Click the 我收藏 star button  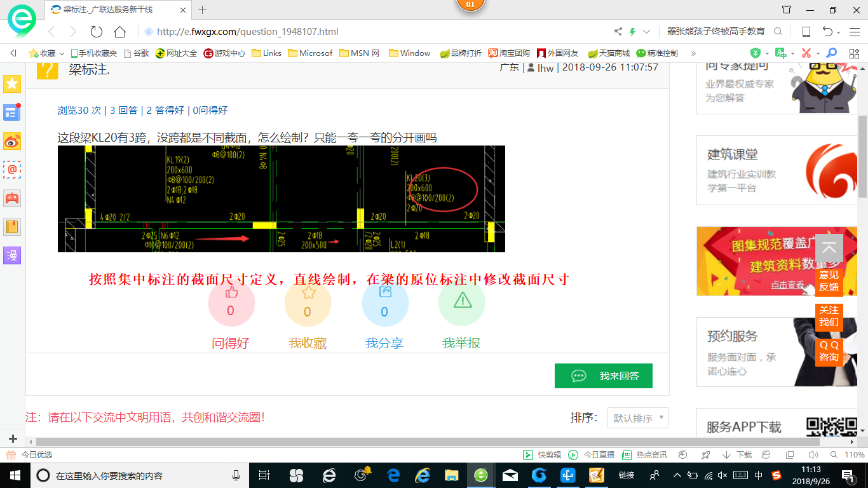click(308, 303)
